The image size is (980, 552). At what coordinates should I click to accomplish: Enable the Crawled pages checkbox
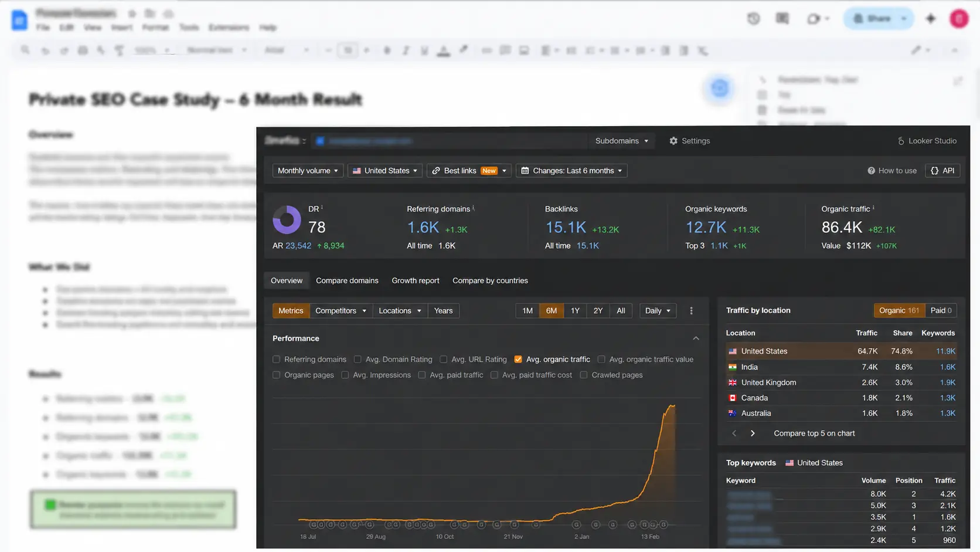pos(584,375)
